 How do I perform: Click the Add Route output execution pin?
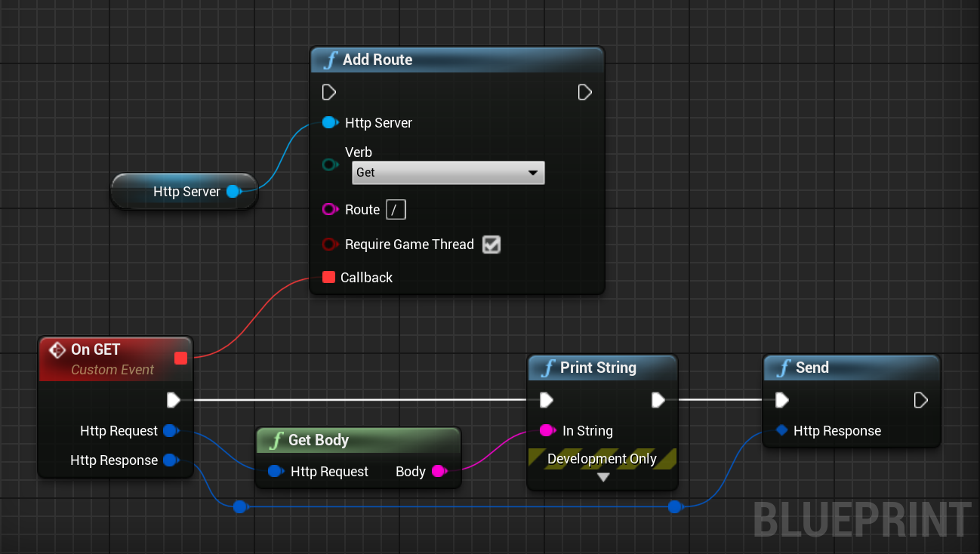[x=584, y=92]
